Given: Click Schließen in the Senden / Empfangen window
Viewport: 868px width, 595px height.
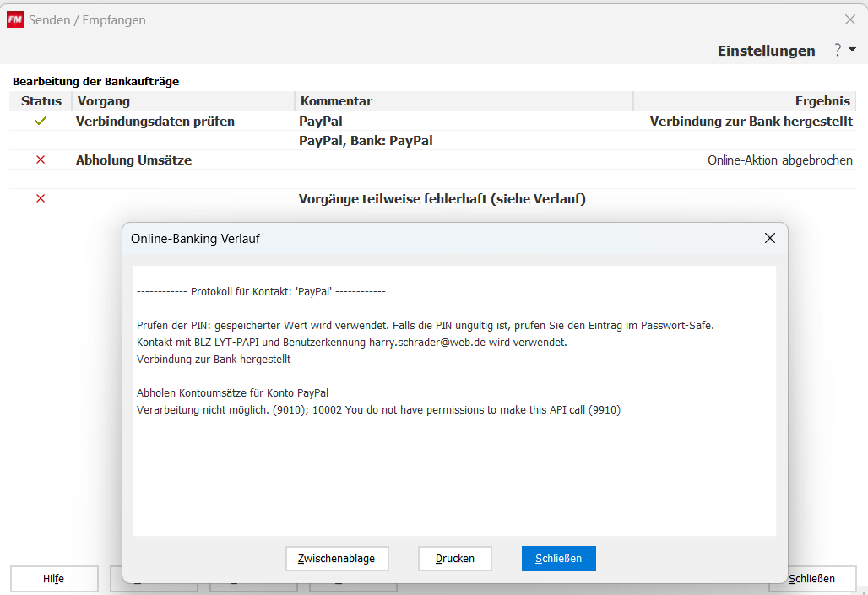Looking at the screenshot, I should click(811, 579).
